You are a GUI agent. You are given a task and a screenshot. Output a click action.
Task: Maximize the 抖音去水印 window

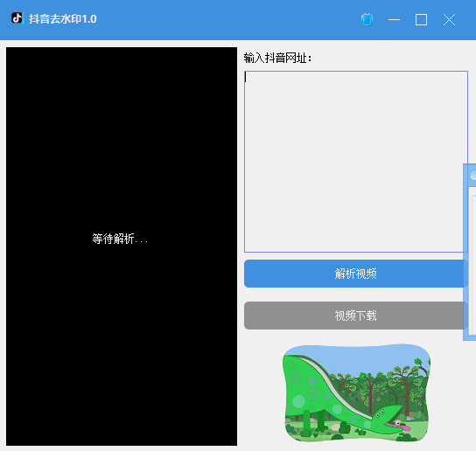421,20
